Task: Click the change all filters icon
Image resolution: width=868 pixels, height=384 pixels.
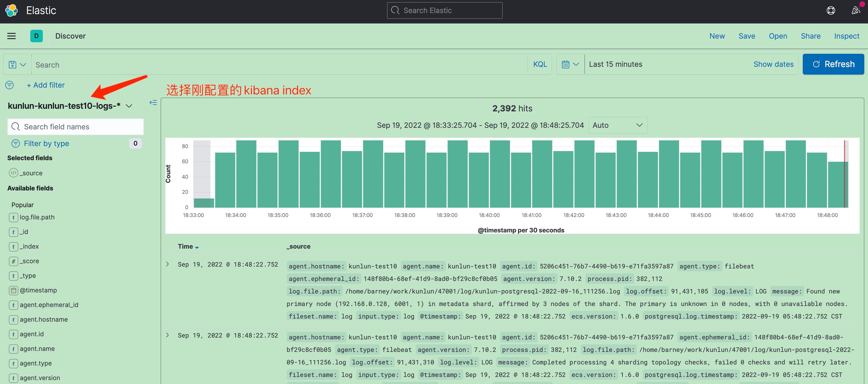Action: coord(9,85)
